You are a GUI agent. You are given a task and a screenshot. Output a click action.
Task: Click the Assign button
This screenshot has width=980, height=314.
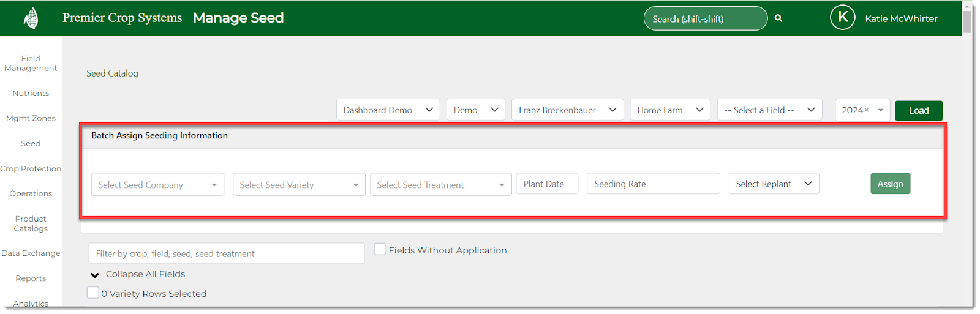[x=890, y=184]
